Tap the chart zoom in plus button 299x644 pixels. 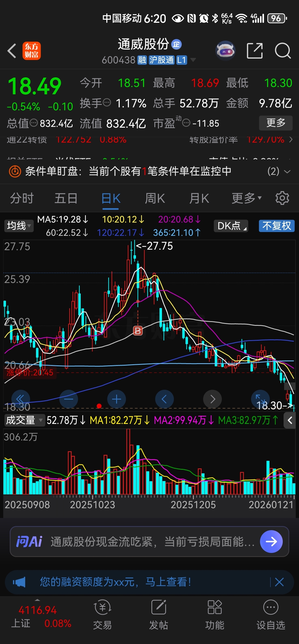(x=116, y=399)
